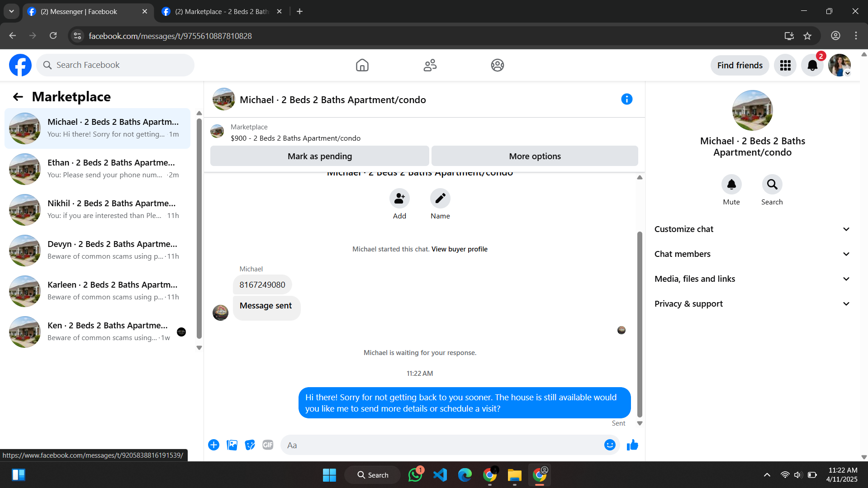Open Devyn conversation in the list
The image size is (868, 488).
[x=97, y=251]
